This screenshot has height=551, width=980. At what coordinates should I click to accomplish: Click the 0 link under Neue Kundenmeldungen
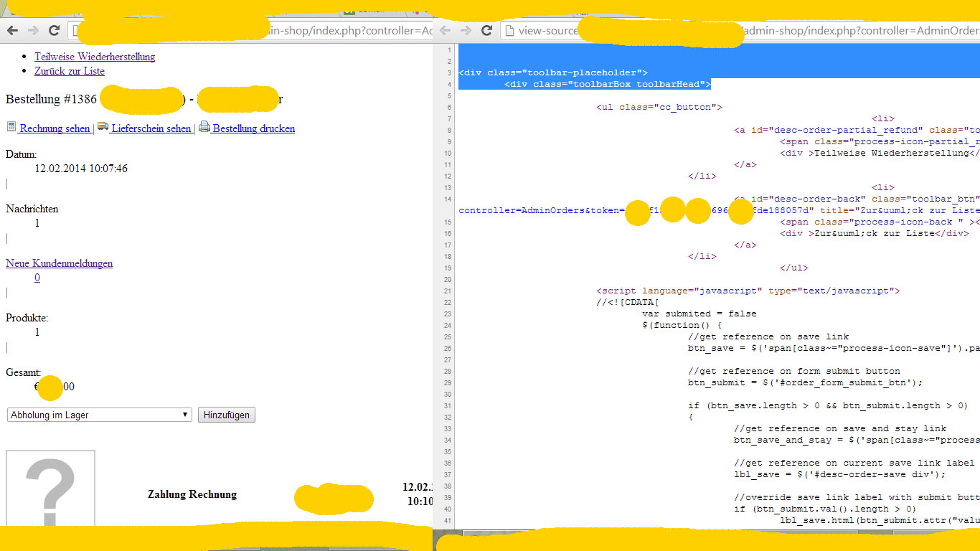[37, 278]
